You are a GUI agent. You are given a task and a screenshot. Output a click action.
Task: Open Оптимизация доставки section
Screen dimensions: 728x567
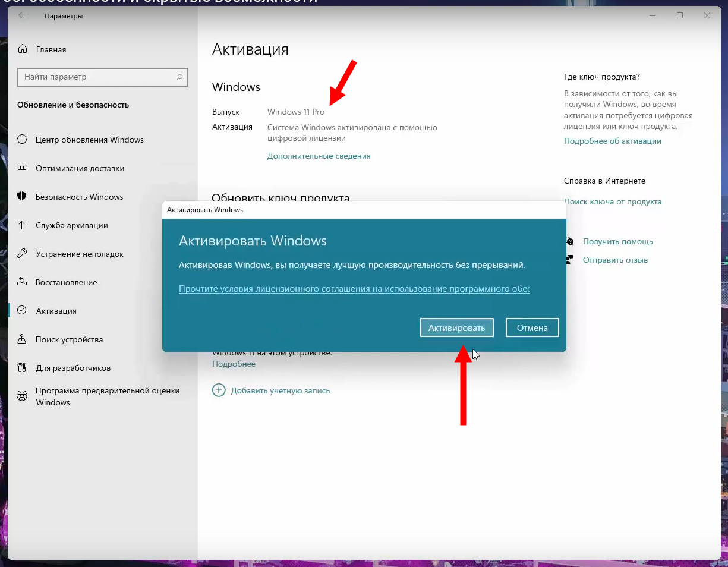(x=103, y=168)
